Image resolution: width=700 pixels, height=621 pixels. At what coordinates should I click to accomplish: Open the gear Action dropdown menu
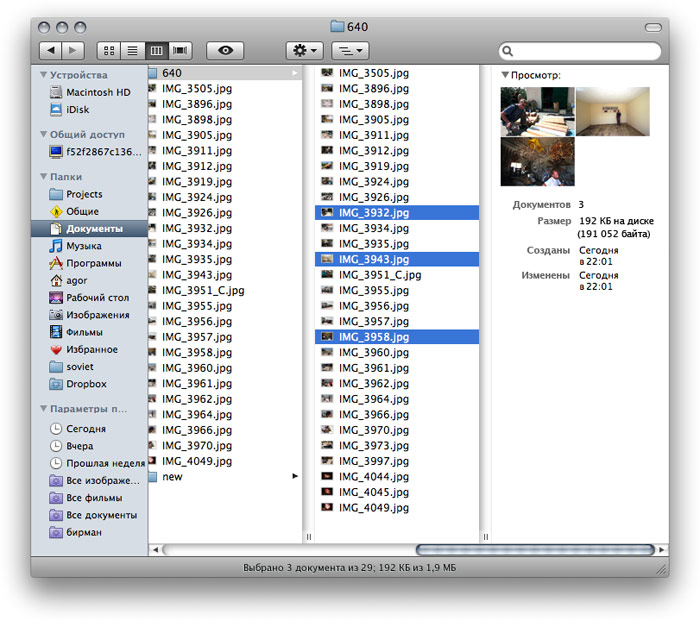click(x=304, y=50)
